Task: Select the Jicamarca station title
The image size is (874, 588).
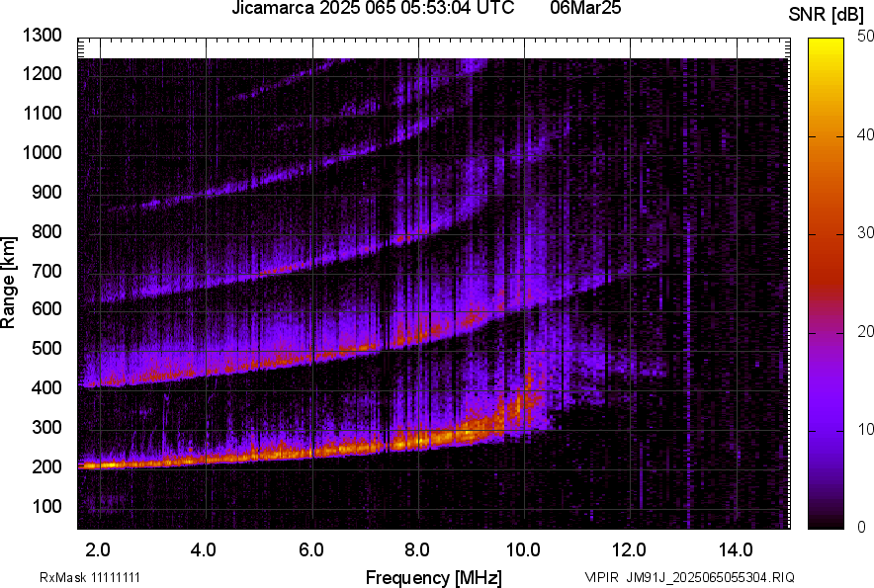Action: click(272, 10)
